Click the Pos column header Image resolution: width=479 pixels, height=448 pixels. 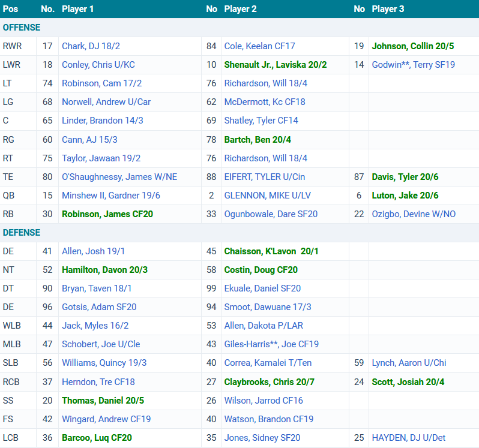coord(10,9)
